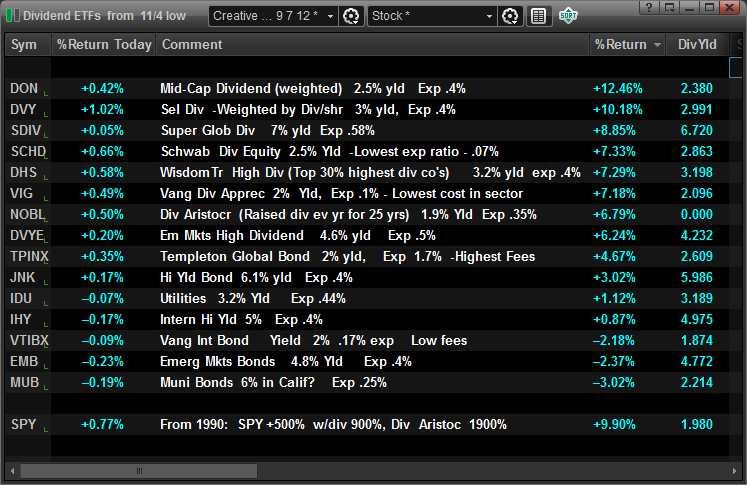Click SPY's +0.77% return today
Image resolution: width=747 pixels, height=485 pixels.
pyautogui.click(x=102, y=424)
